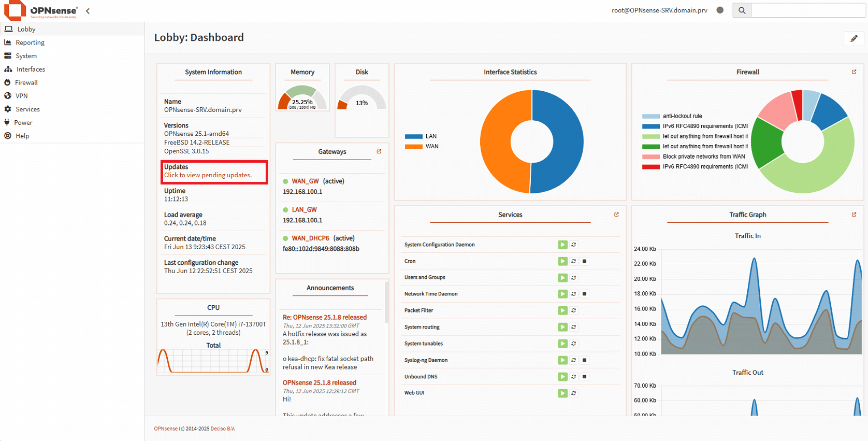Screen dimensions: 868x441
Task: Open Services widget external link icon
Action: [616, 214]
